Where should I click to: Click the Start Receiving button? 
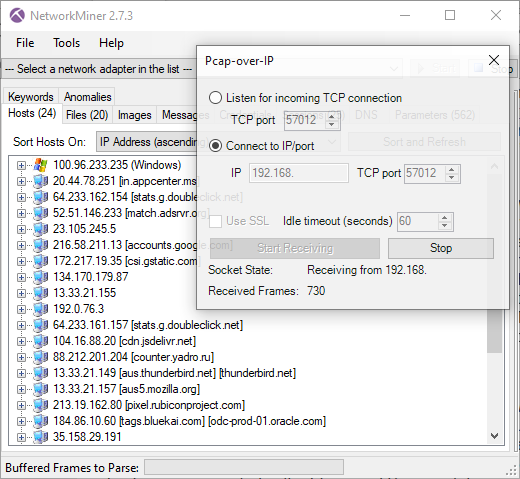tap(295, 248)
